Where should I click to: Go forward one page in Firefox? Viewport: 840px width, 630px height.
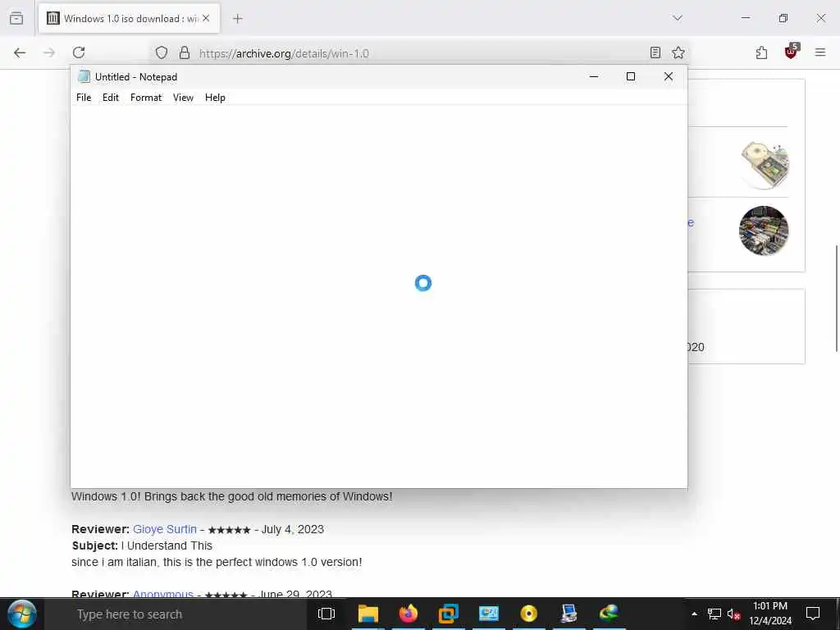point(48,52)
